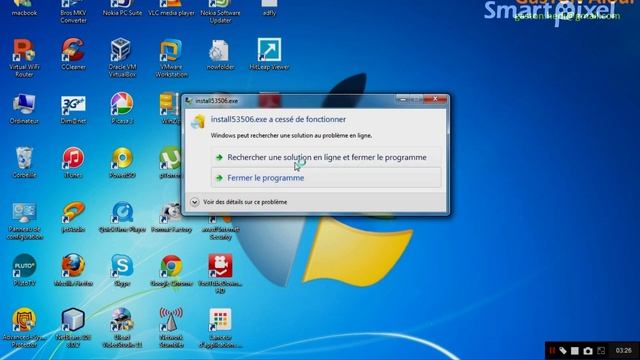Screen dimensions: 640x360
Task: Open Ulead VideoStudio 11 shortcut
Action: (122, 328)
